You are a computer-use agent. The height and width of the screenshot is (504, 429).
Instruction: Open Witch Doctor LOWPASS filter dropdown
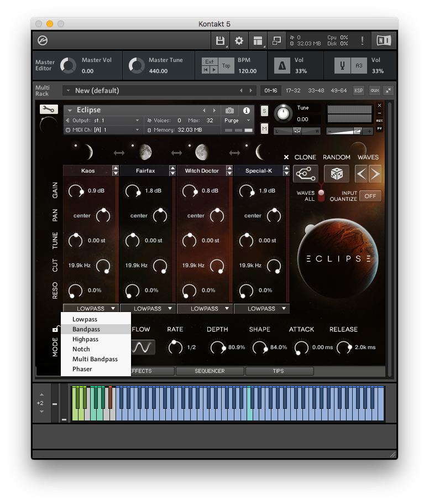pyautogui.click(x=205, y=309)
